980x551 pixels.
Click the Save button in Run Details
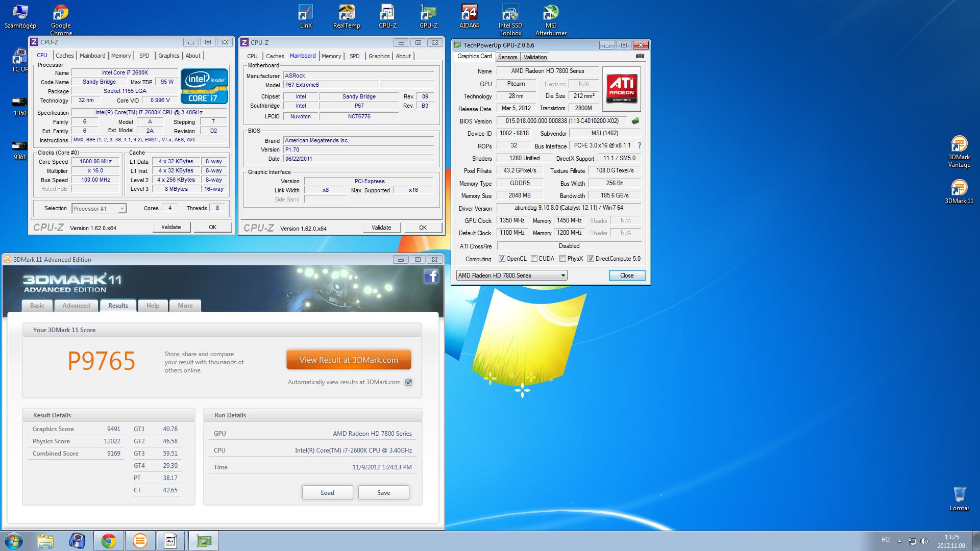[x=383, y=493]
